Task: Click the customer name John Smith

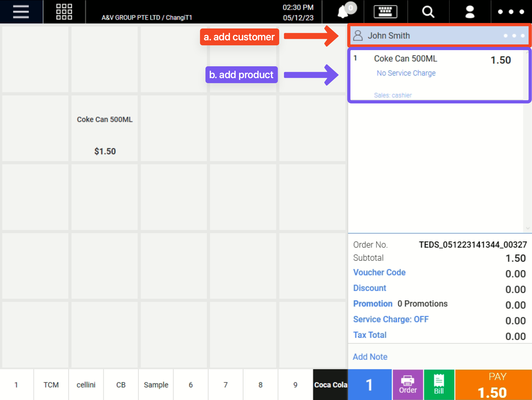Action: pos(389,36)
